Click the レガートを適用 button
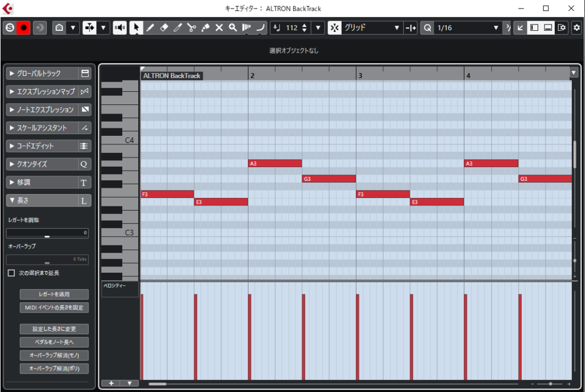Screen dimensions: 585x392 pyautogui.click(x=54, y=294)
